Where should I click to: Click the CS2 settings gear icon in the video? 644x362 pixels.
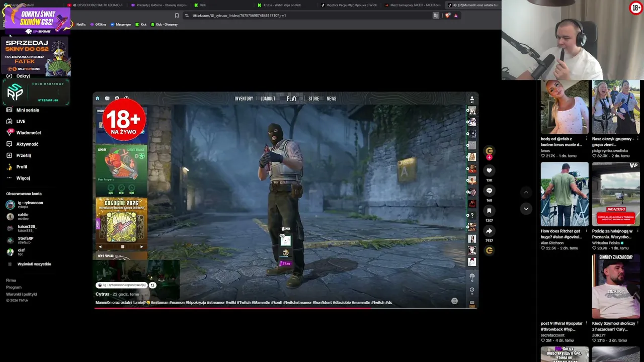(117, 99)
